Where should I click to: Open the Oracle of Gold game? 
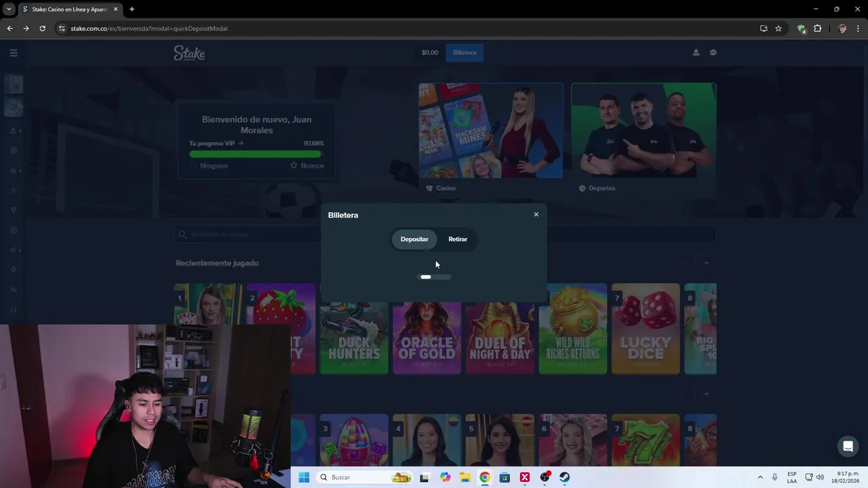click(x=427, y=329)
